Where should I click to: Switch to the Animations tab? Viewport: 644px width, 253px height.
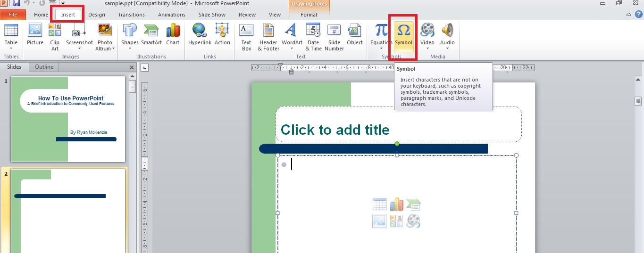click(x=172, y=15)
